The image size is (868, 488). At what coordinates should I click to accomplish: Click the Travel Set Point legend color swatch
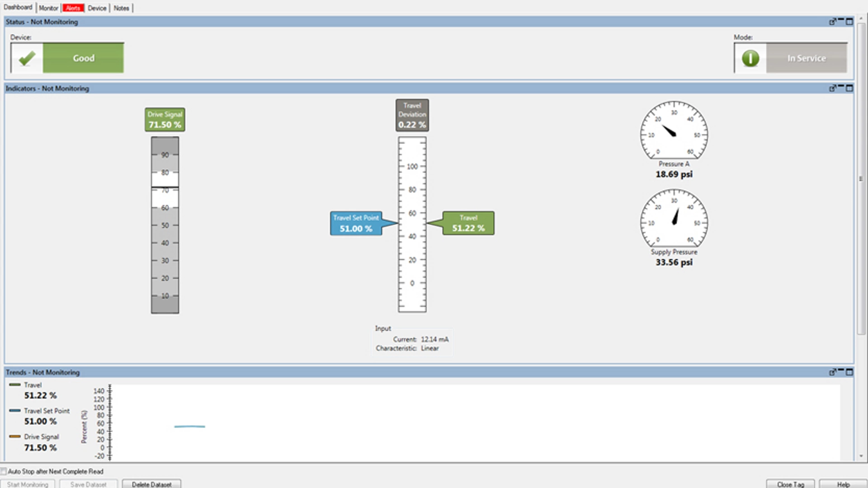point(15,411)
